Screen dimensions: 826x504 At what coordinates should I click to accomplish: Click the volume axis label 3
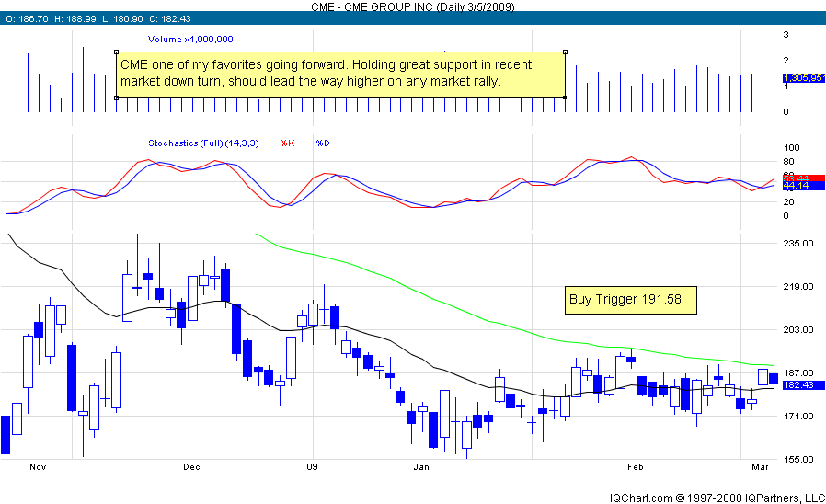point(786,35)
